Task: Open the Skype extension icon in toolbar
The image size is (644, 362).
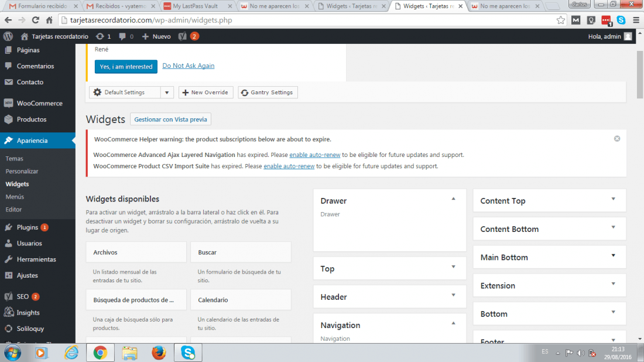Action: (621, 20)
